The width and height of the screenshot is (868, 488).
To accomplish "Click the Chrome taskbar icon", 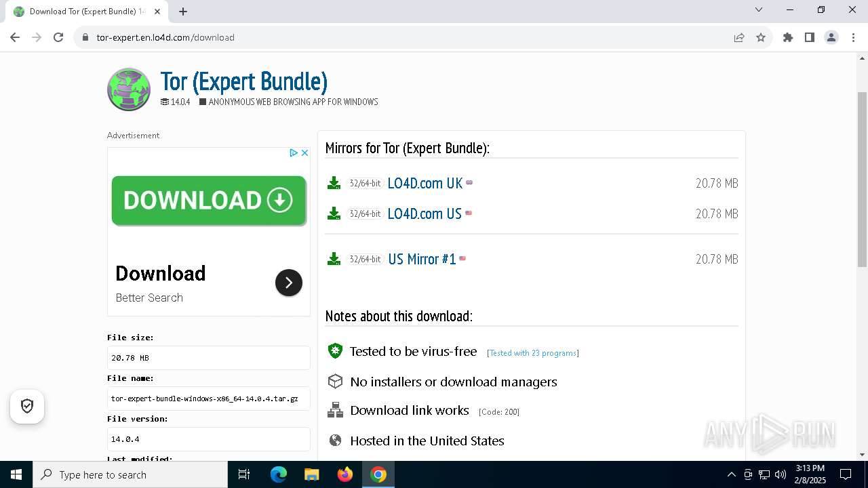I will click(x=378, y=474).
